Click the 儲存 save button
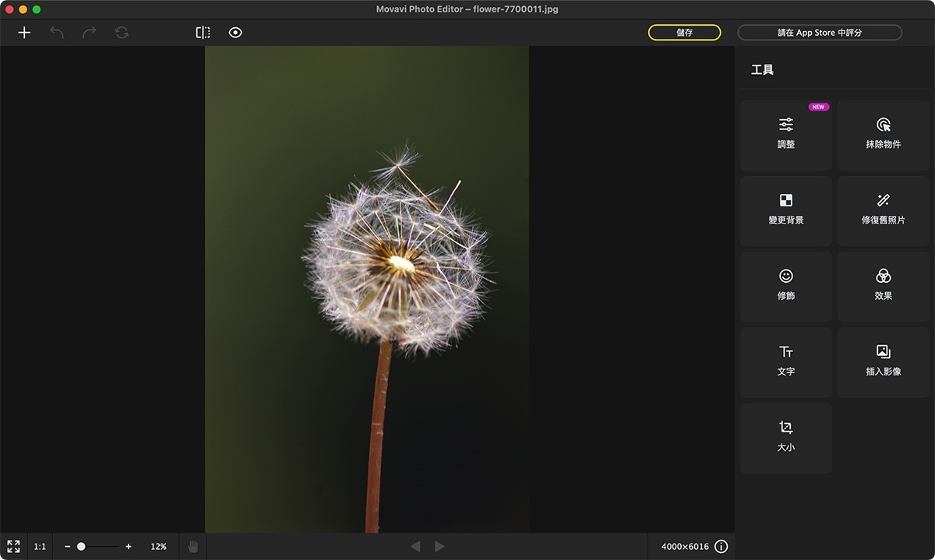Viewport: 935px width, 560px height. pos(684,33)
